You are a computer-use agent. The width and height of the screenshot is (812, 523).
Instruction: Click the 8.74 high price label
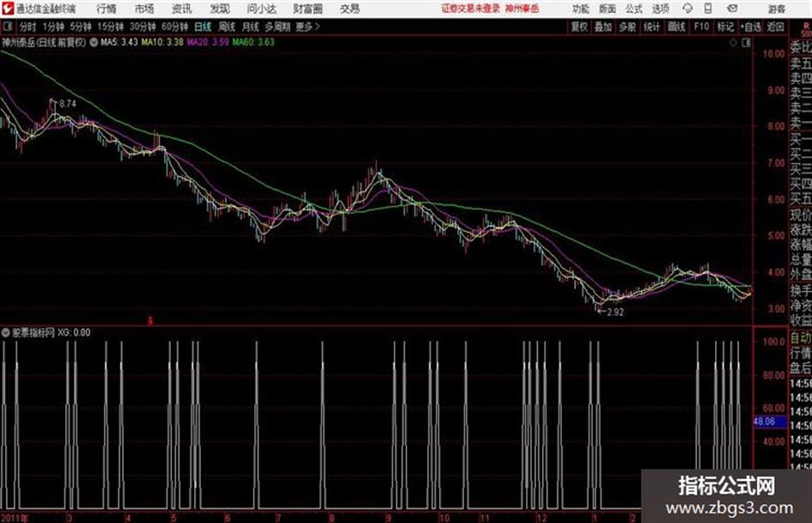[68, 104]
